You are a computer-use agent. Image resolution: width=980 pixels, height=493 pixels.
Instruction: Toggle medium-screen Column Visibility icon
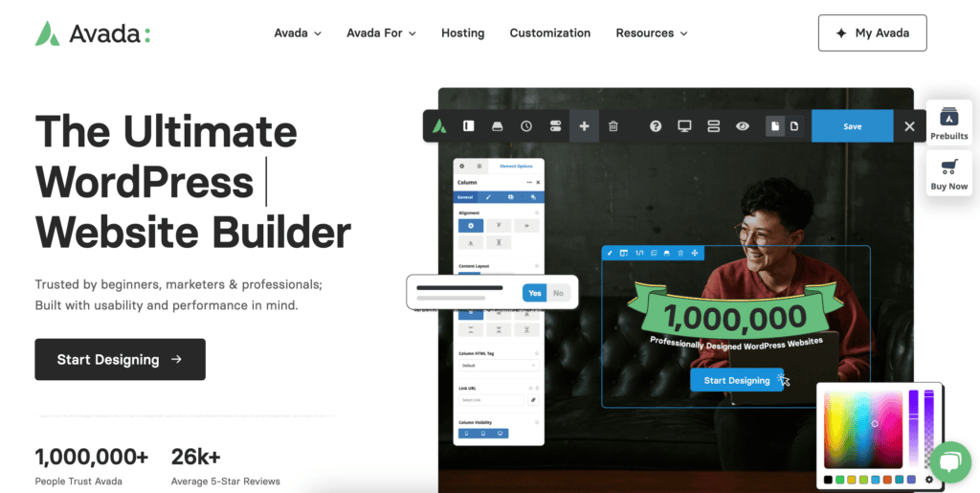tap(483, 433)
